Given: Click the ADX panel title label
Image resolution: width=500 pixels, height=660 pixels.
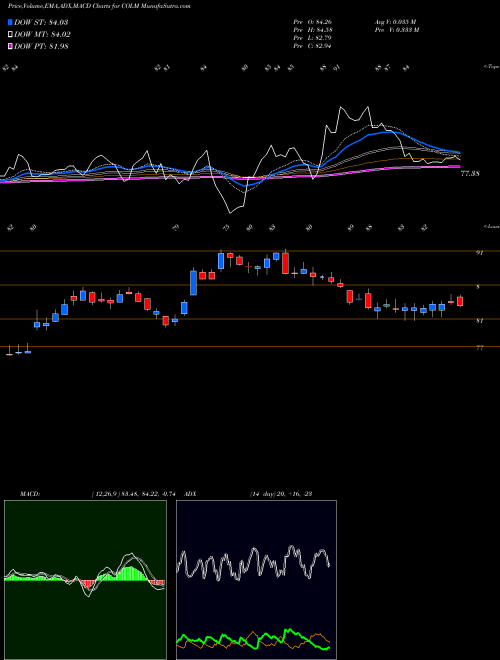Looking at the screenshot, I should (x=191, y=494).
